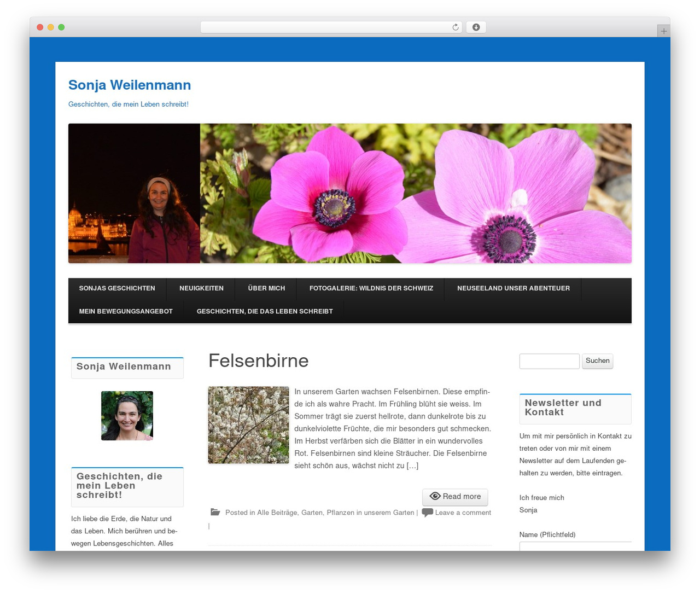
Task: Open the Sonjas Geschichten menu item
Action: tap(117, 288)
